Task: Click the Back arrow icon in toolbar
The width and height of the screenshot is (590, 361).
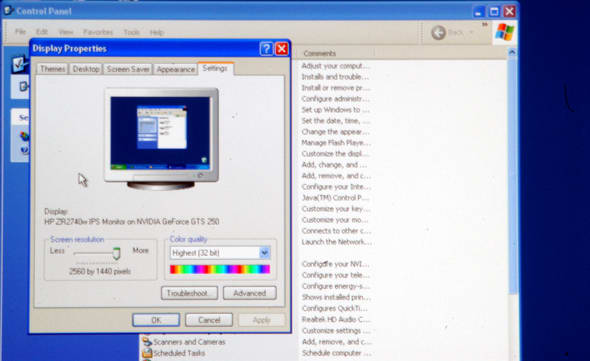Action: pyautogui.click(x=438, y=33)
